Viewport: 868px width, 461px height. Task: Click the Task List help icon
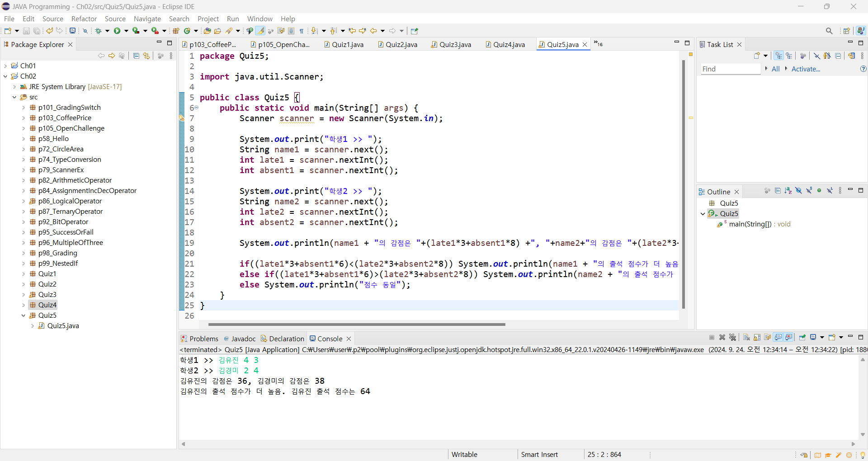863,69
